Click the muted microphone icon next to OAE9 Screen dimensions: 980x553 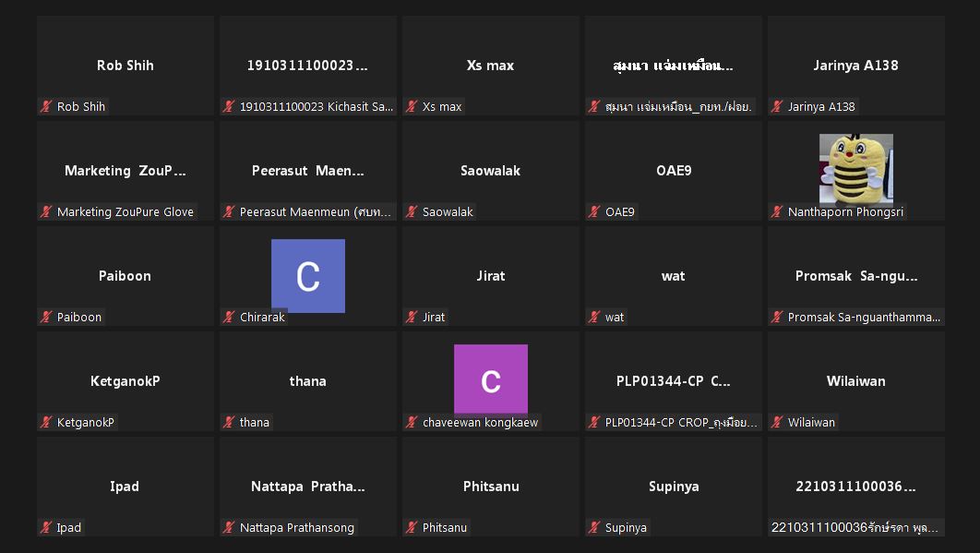(594, 211)
